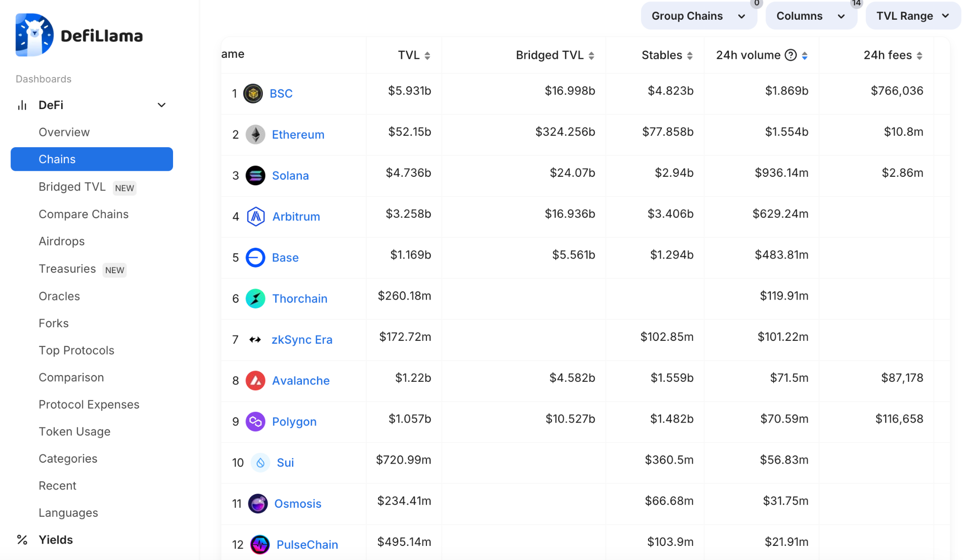This screenshot has width=963, height=560.
Task: Click the Osmosis chain icon
Action: (x=258, y=504)
